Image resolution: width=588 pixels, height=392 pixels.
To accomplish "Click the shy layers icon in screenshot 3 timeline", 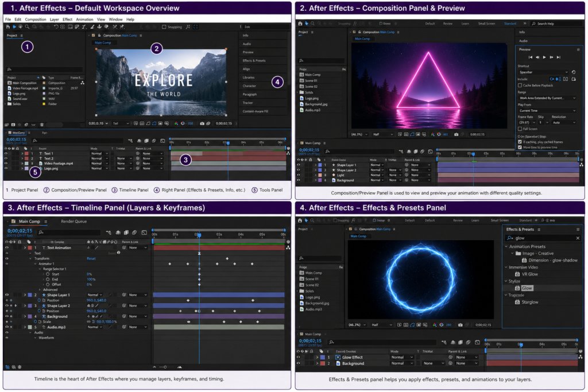I will coord(118,232).
